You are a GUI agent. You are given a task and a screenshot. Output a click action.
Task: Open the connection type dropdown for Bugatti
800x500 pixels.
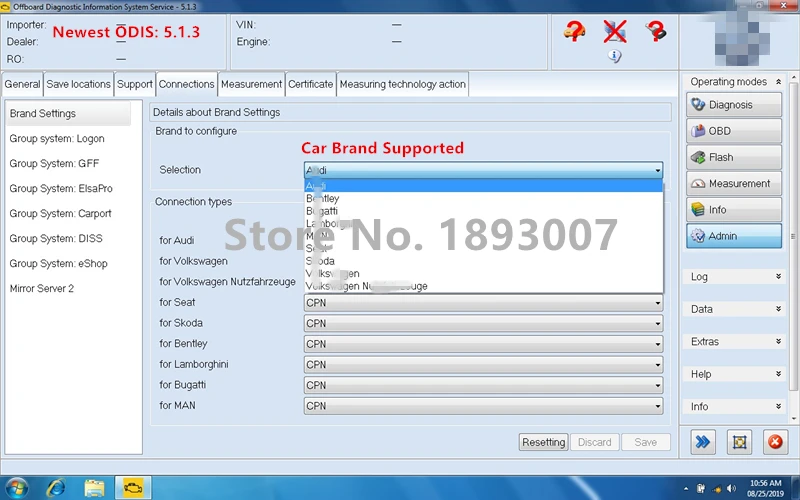(483, 385)
